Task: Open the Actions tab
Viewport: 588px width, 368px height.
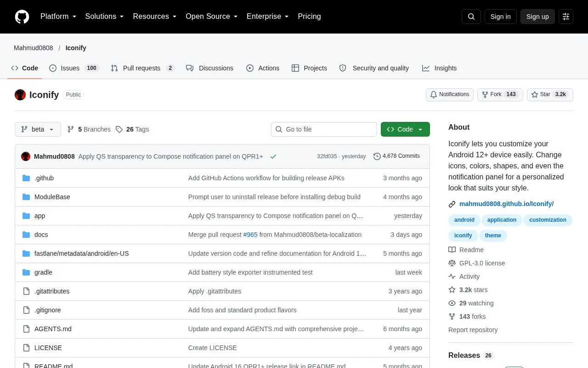Action: pos(263,68)
